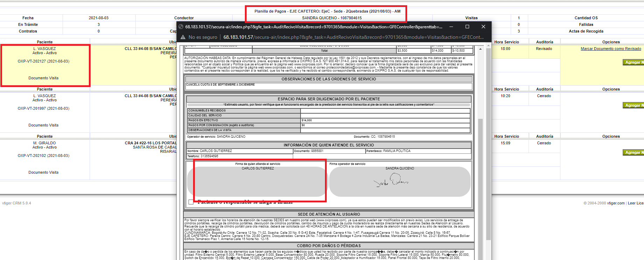644x260 pixels.
Task: Click the globe page icon in popup title bar
Action: 181,27
